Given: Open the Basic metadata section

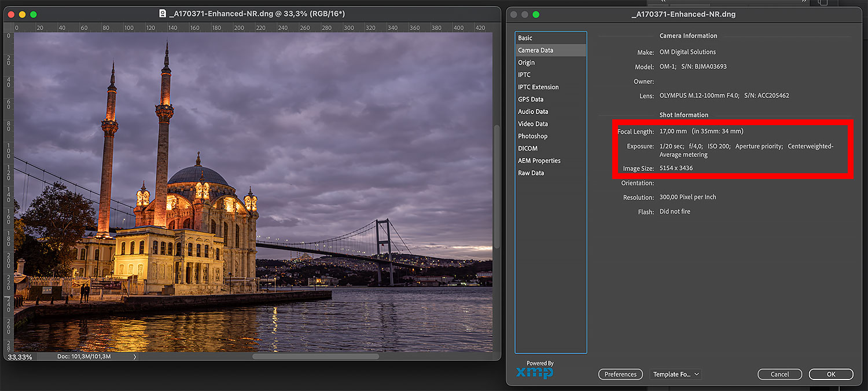Looking at the screenshot, I should pos(525,38).
